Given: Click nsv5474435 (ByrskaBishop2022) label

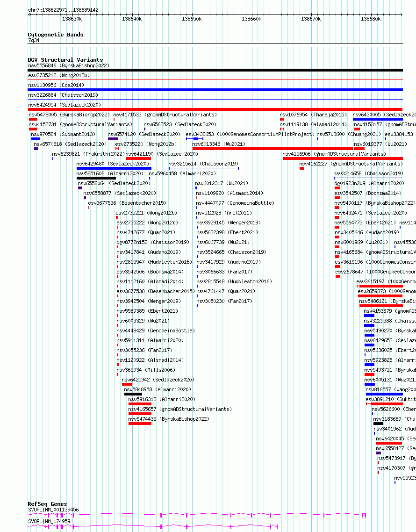Looking at the screenshot, I should (169, 419).
